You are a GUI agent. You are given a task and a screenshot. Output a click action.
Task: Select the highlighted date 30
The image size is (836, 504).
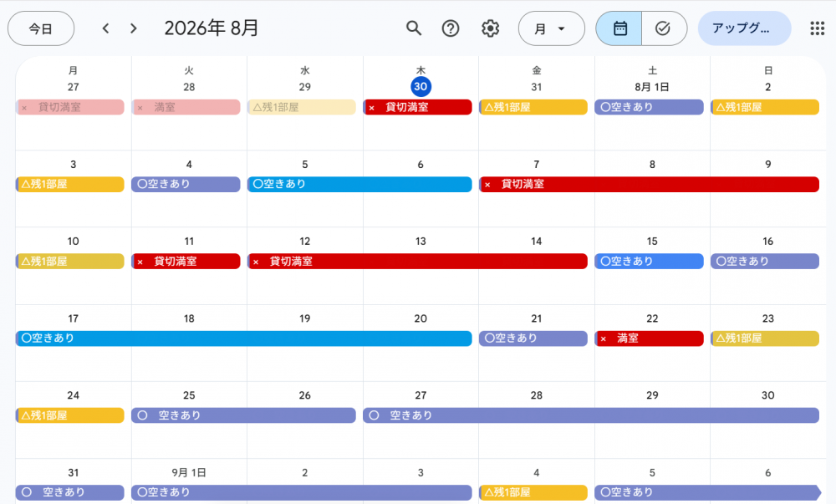click(421, 87)
